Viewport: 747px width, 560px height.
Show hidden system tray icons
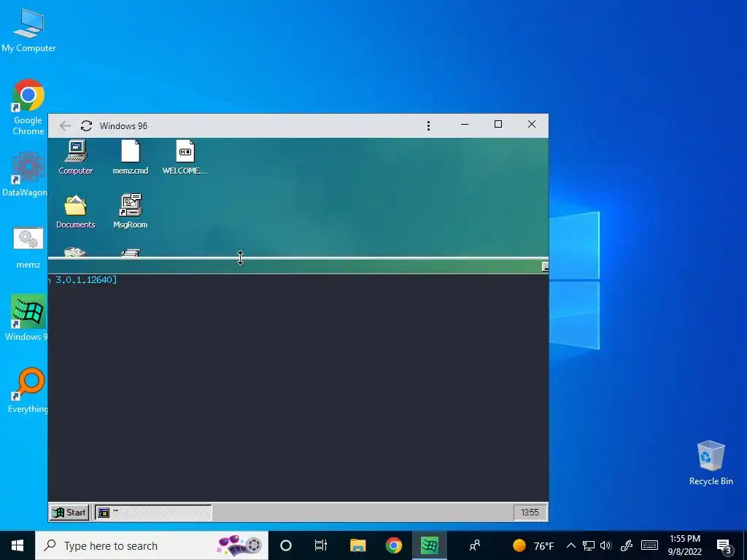point(571,545)
